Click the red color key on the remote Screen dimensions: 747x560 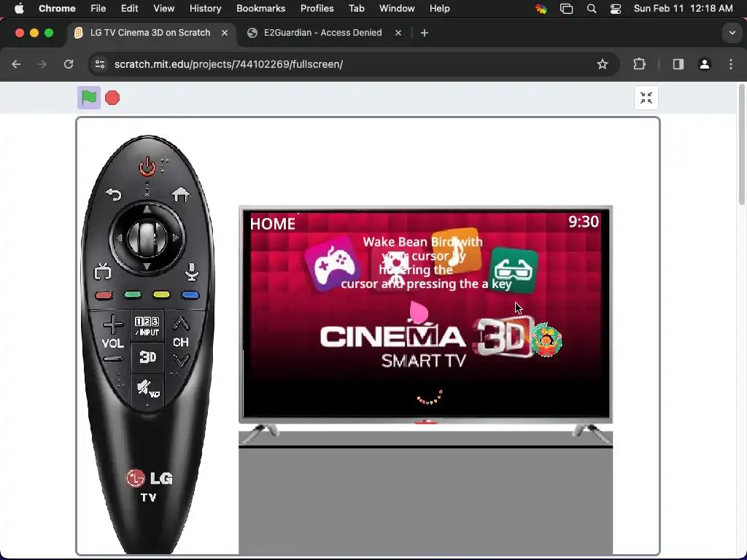coord(104,295)
